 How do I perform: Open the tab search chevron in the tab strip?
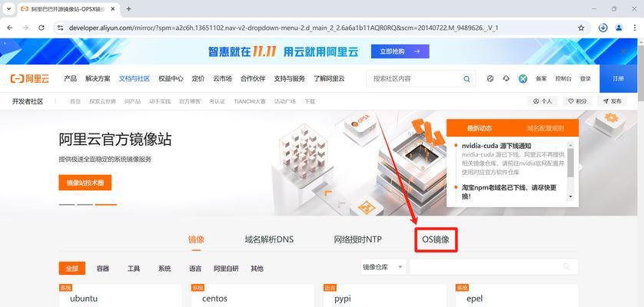[x=8, y=8]
